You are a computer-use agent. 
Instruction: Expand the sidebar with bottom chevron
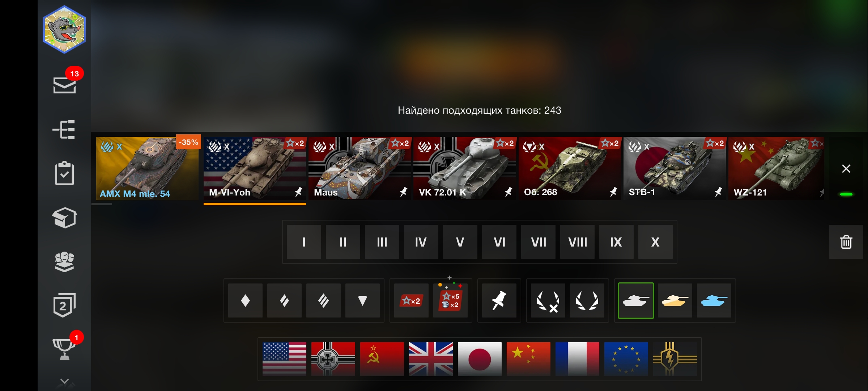click(x=64, y=381)
